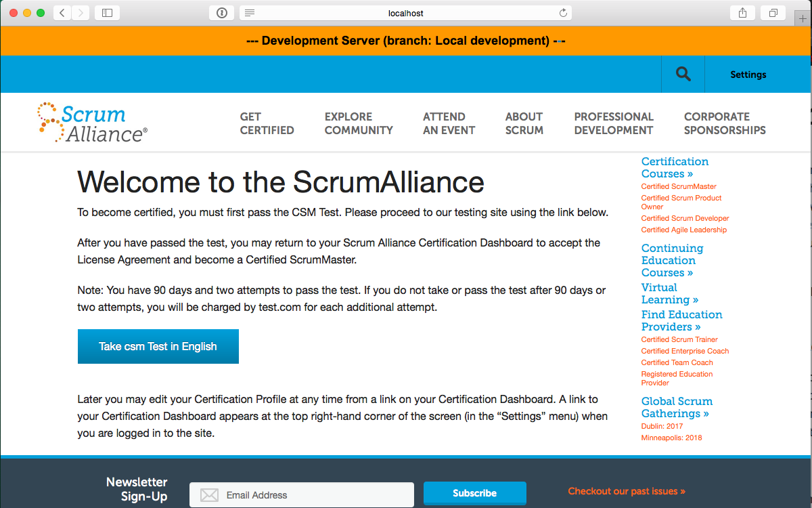This screenshot has height=508, width=812.
Task: Open Continuing Education Courses link
Action: click(672, 260)
